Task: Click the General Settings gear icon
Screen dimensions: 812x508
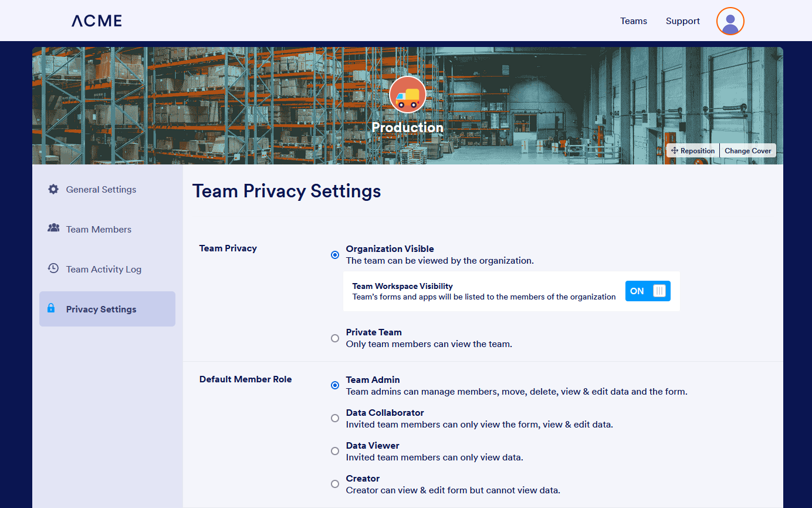Action: tap(53, 189)
